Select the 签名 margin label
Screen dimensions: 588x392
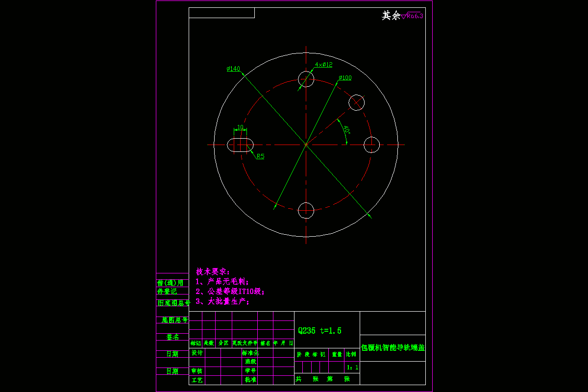pyautogui.click(x=172, y=337)
